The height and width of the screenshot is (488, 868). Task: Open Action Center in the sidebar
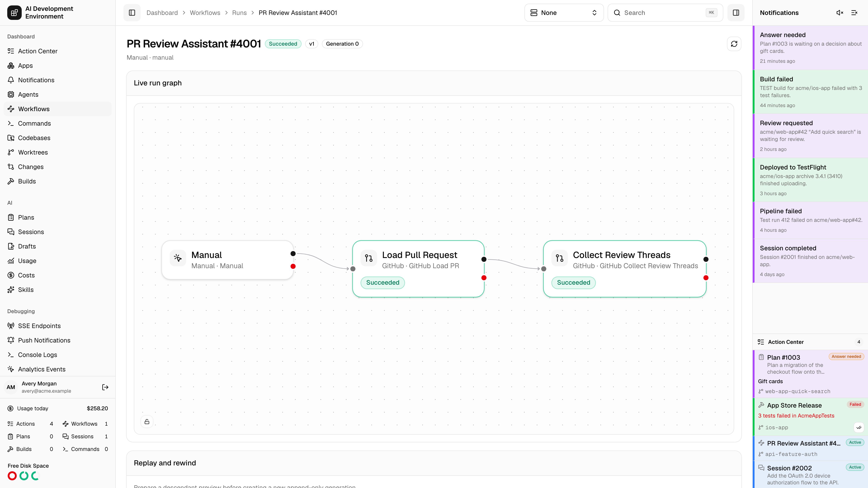coord(58,51)
